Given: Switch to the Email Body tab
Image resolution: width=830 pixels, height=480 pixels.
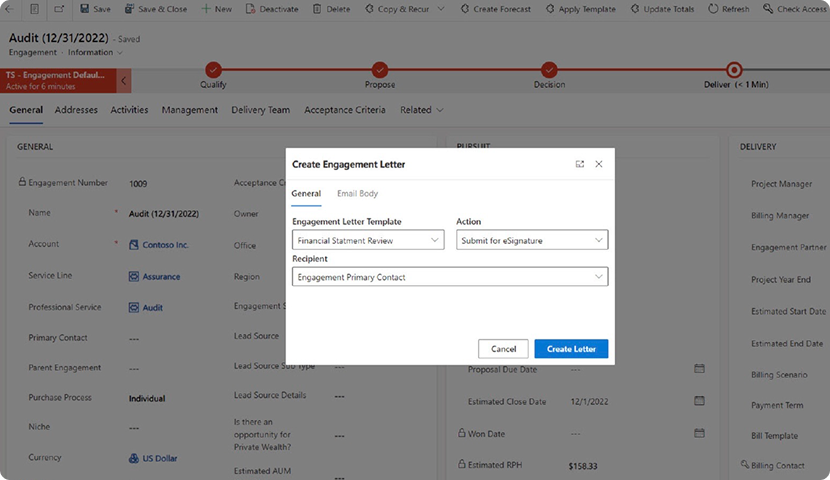Looking at the screenshot, I should tap(357, 193).
